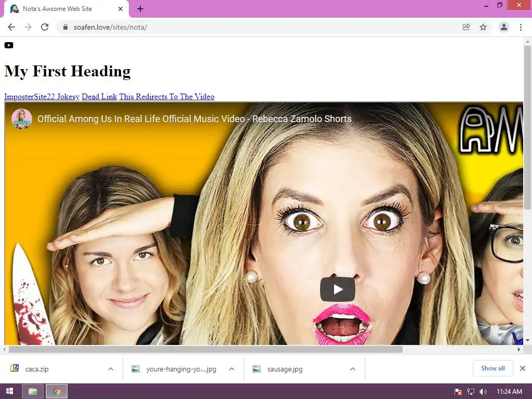Screen dimensions: 532x399
Task: Click the My First Heading text
Action: coord(67,71)
